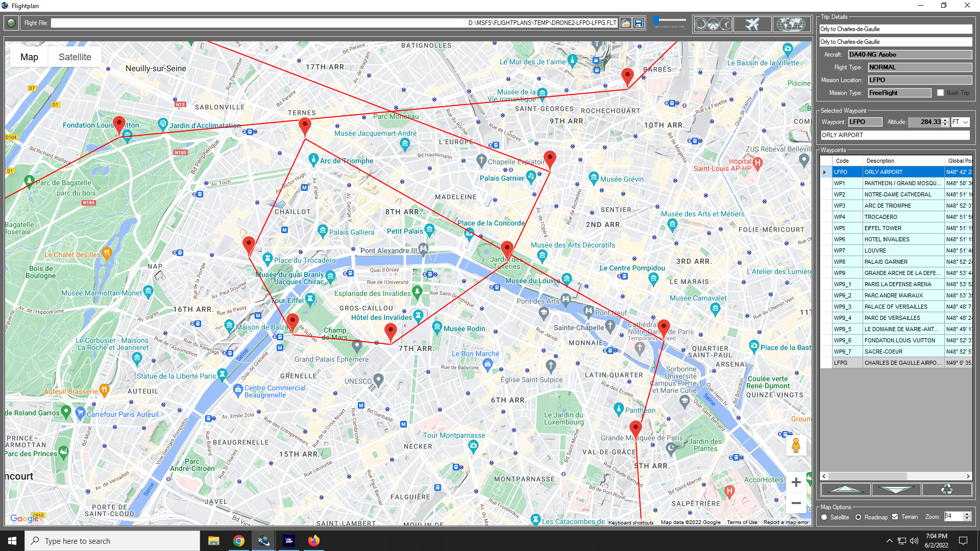Open the Terms of Use link
Screen dimensions: 980x551
(x=742, y=522)
